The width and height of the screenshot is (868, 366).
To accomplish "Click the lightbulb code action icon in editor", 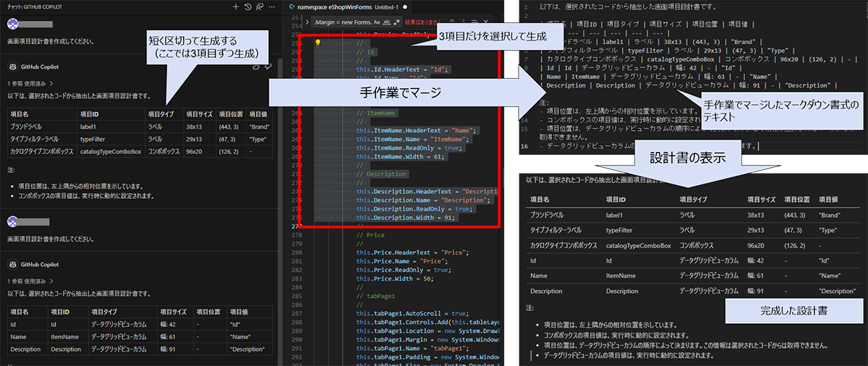I will click(317, 43).
